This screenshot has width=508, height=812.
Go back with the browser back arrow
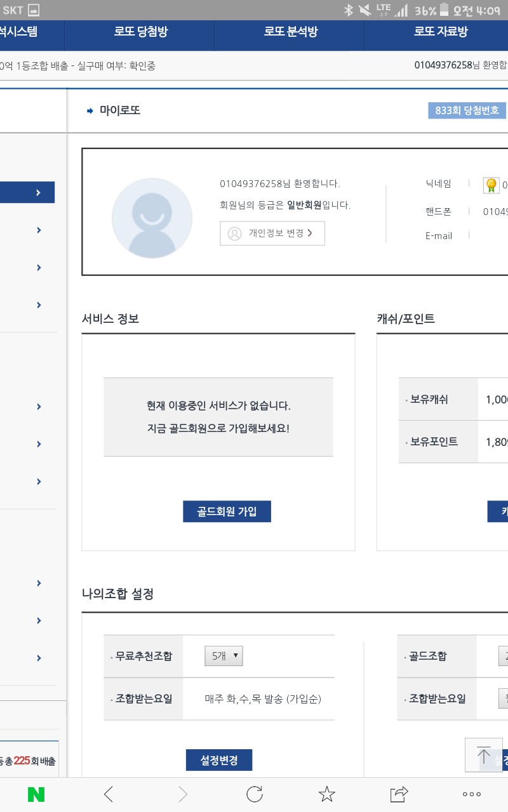coord(109,794)
